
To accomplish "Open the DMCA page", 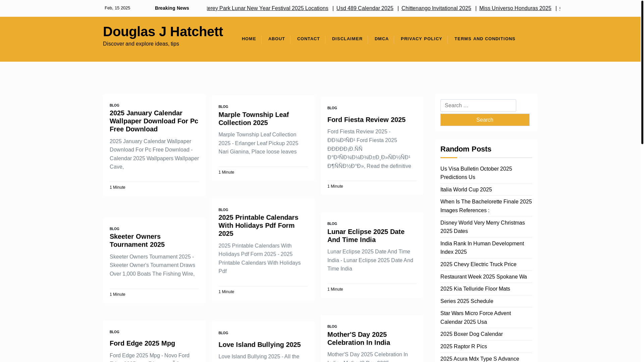I will point(381,39).
